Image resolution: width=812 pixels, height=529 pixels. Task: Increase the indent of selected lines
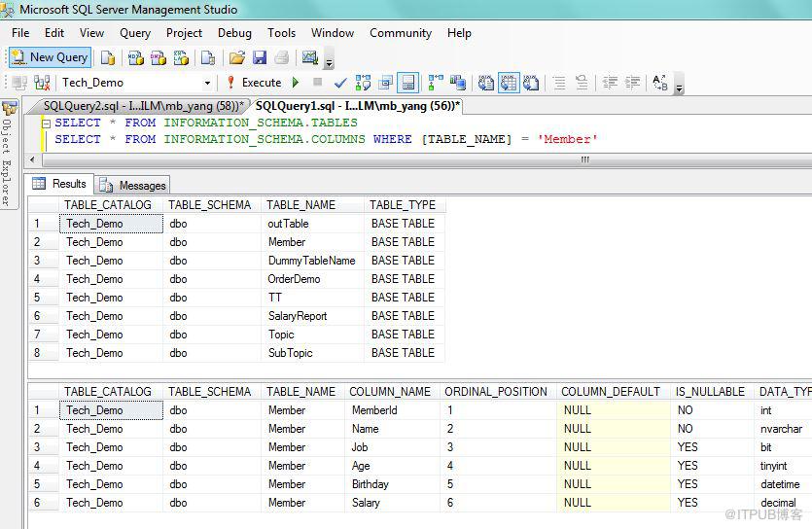pyautogui.click(x=632, y=83)
